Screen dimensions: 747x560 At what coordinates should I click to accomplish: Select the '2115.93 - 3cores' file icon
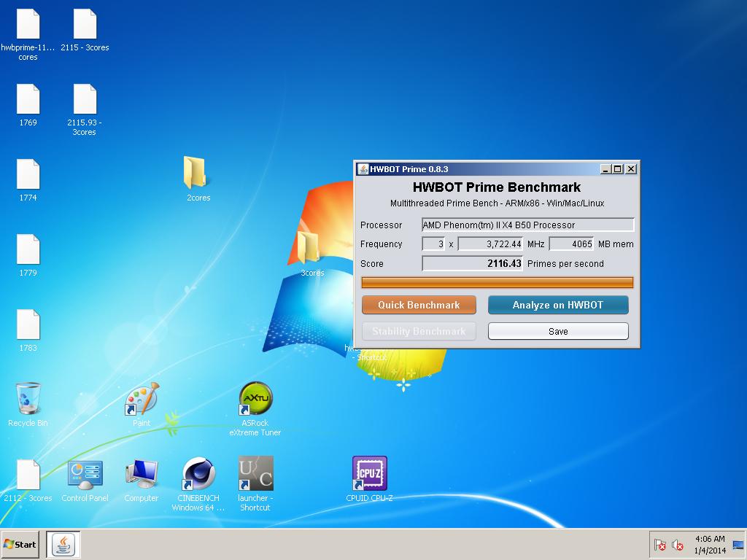coord(85,99)
